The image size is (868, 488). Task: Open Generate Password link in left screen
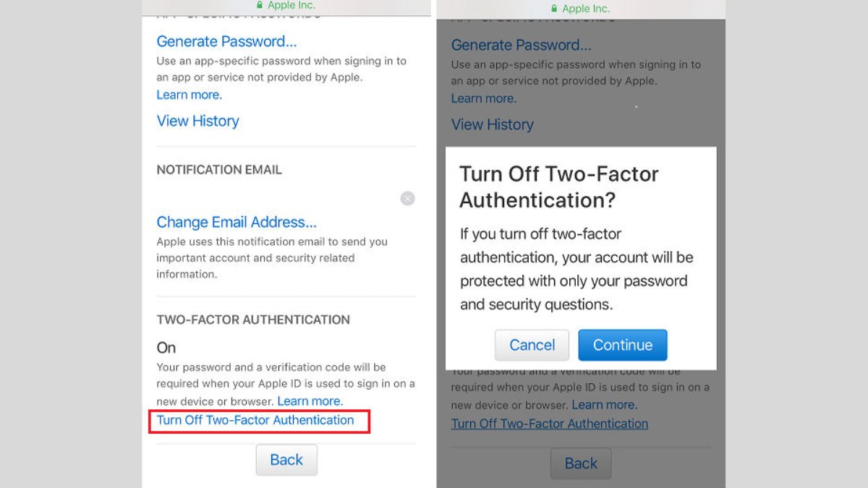tap(226, 41)
